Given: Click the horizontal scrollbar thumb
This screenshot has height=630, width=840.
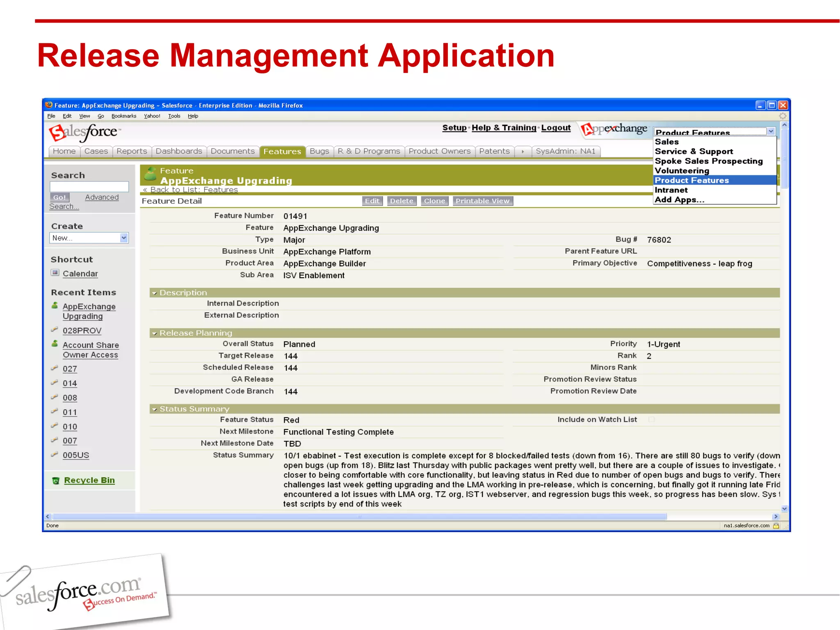Looking at the screenshot, I should [x=360, y=517].
